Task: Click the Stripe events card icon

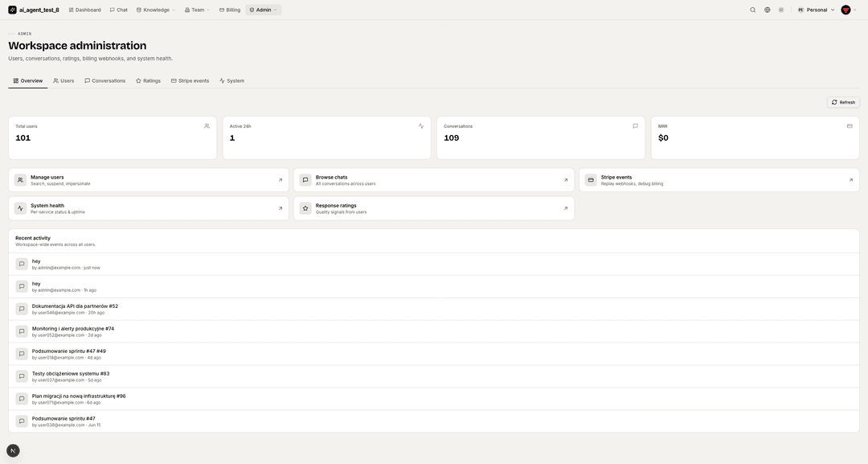Action: (x=591, y=180)
